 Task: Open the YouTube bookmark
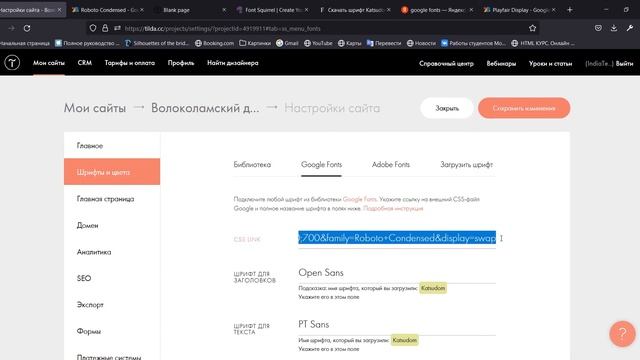pos(318,43)
